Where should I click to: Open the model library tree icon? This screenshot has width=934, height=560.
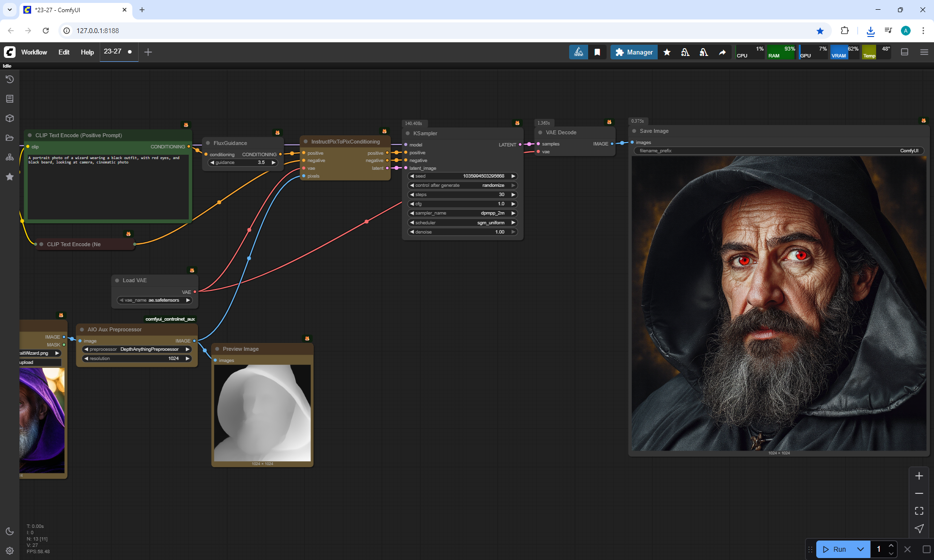(10, 157)
